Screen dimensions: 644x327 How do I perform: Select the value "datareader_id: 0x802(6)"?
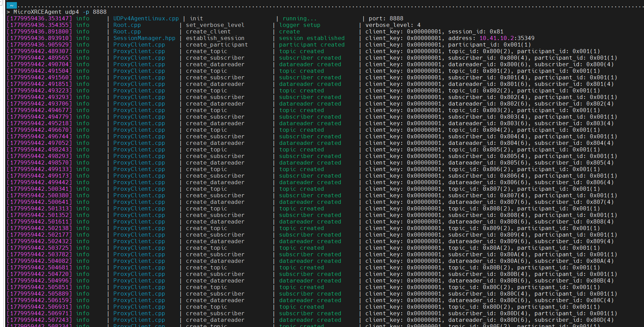[x=488, y=103]
